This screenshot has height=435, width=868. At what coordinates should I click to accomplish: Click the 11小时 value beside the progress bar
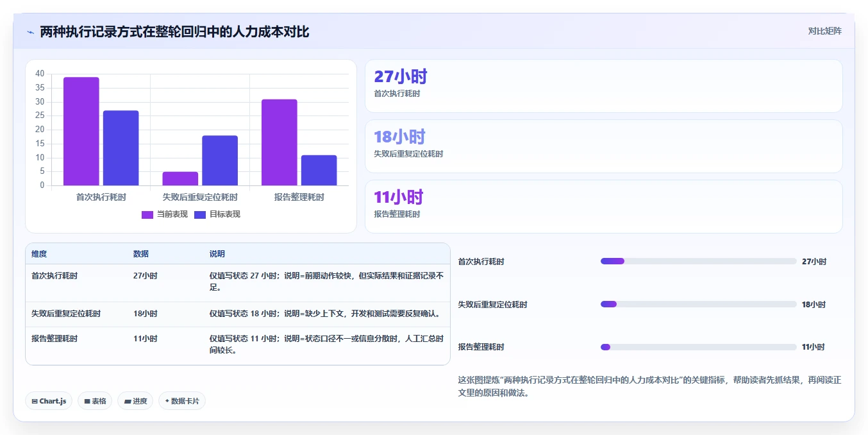click(x=814, y=347)
